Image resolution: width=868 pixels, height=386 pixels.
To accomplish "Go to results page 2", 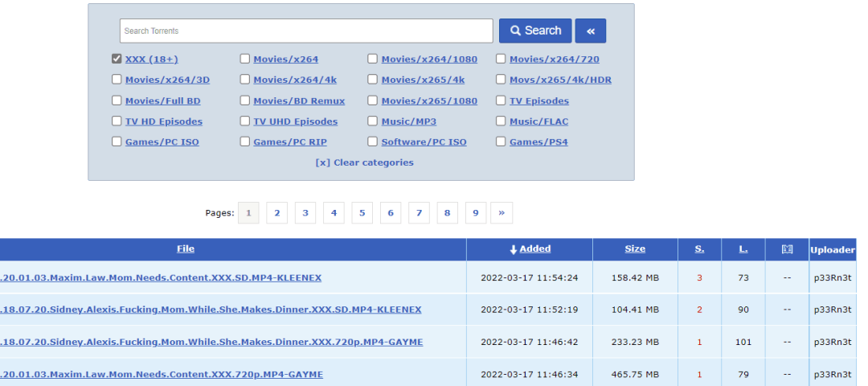I will 276,212.
